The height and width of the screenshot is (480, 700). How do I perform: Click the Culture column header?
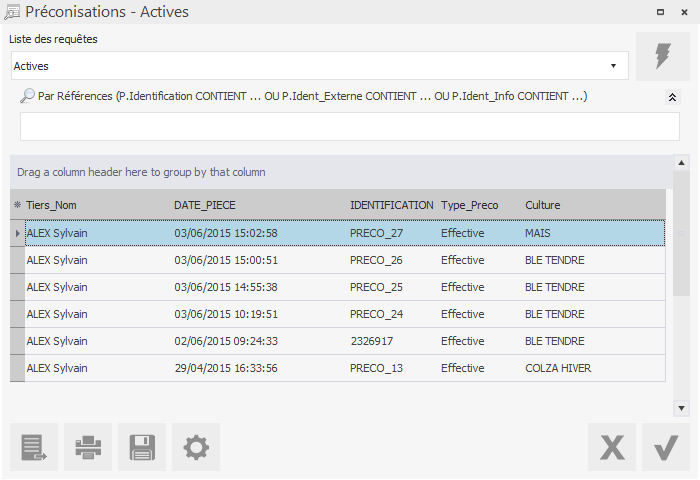590,205
